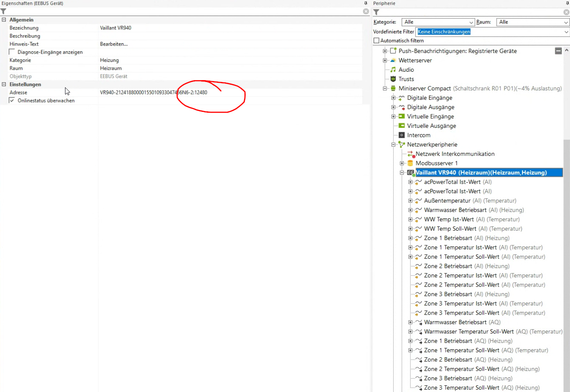
Task: Collapse the Vaillant VR940 tree node
Action: (x=402, y=173)
